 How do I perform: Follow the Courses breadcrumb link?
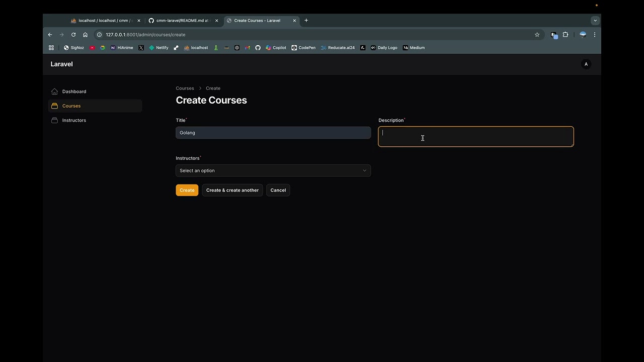coord(185,88)
